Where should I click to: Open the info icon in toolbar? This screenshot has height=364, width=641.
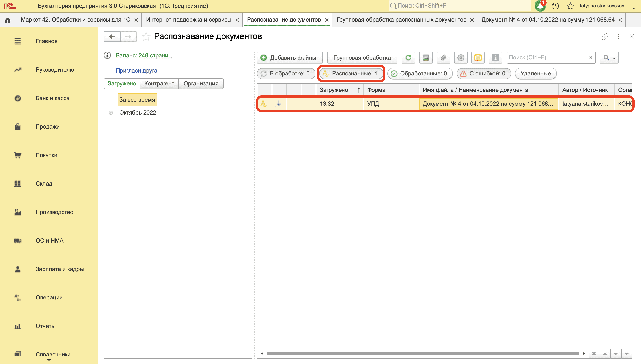coord(495,57)
